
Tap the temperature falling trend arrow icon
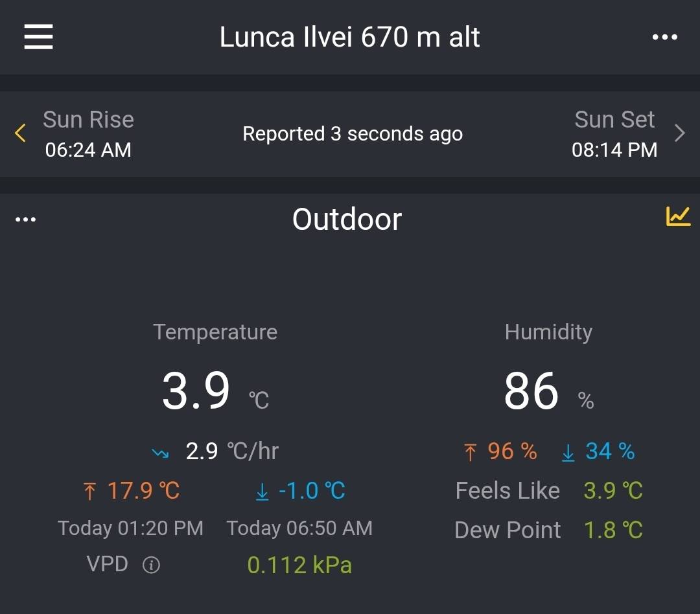pyautogui.click(x=160, y=453)
